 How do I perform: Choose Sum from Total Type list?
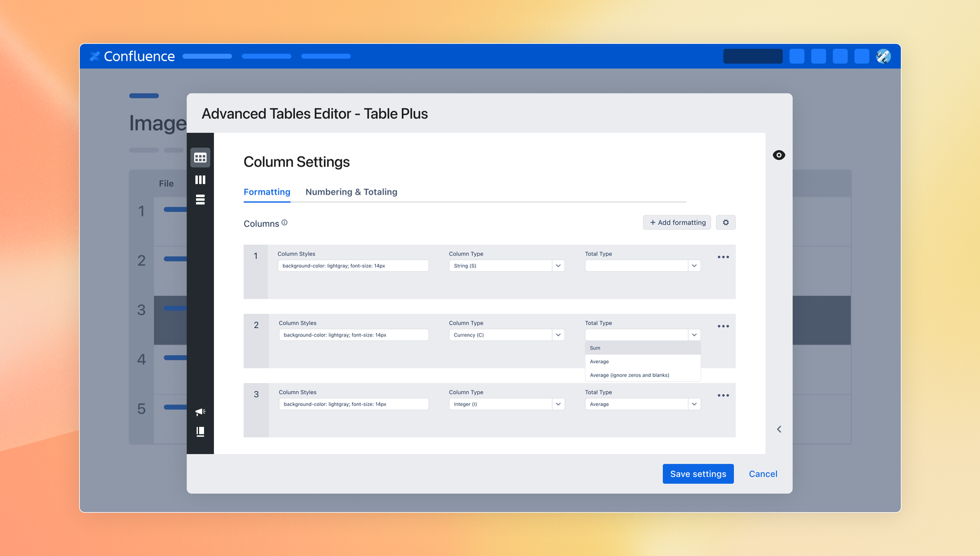[x=642, y=348]
